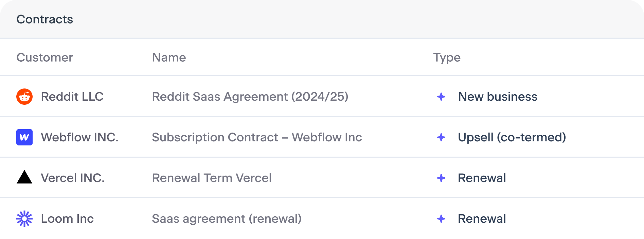Click the sparkle icon beside New business
This screenshot has height=239, width=644.
[441, 97]
